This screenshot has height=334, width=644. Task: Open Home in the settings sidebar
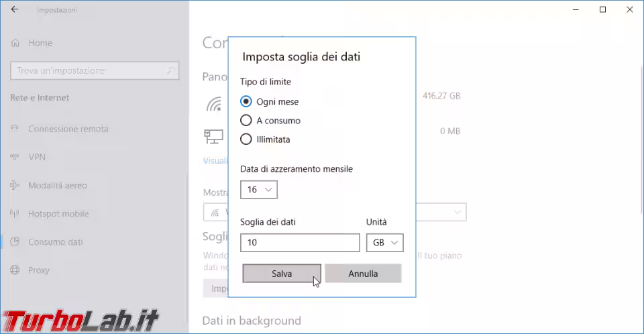click(40, 43)
